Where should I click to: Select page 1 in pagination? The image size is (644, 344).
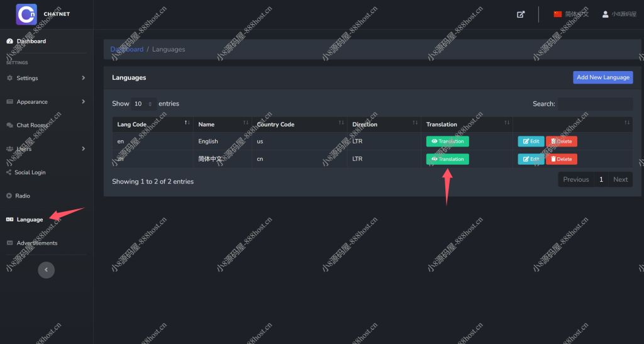coord(601,179)
